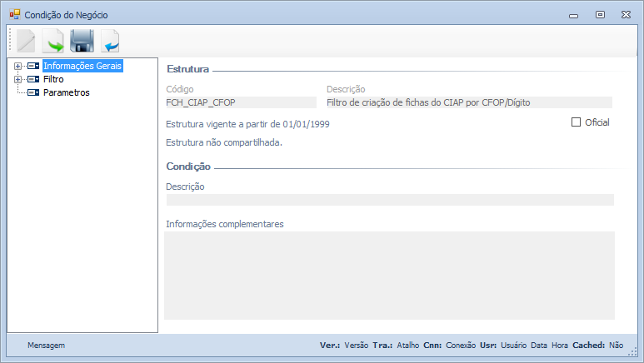Maximize the Condição do Negócio window
The height and width of the screenshot is (363, 644).
coord(600,15)
